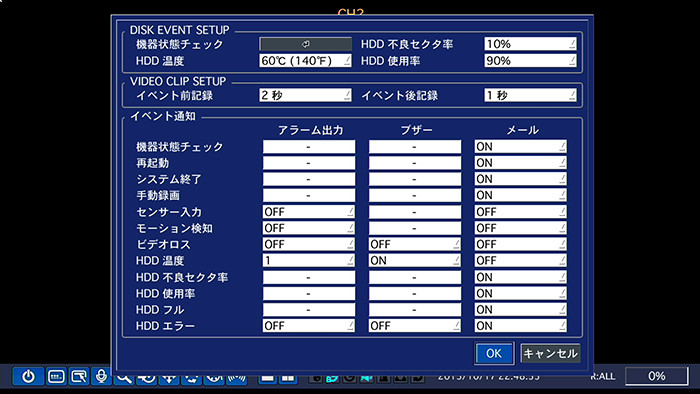Change the メール setting for HDD 不良セクタ率 event
Viewport: 700px width, 394px height.
(x=521, y=277)
